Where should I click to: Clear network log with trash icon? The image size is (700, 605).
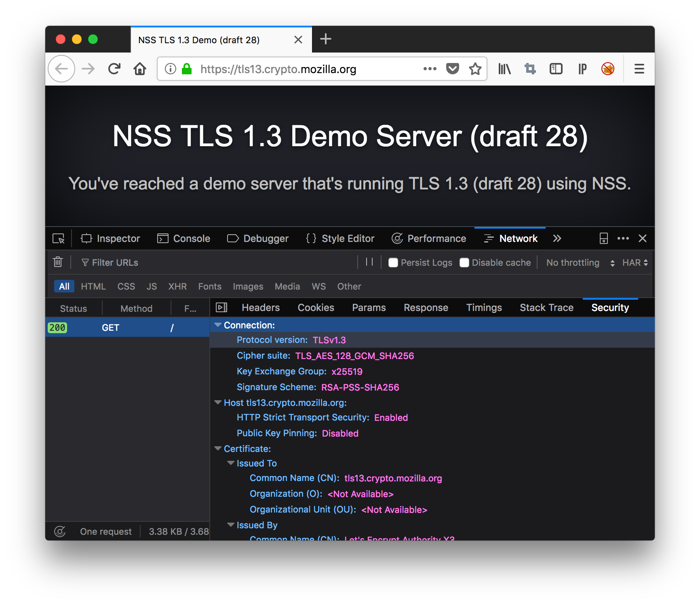[58, 262]
